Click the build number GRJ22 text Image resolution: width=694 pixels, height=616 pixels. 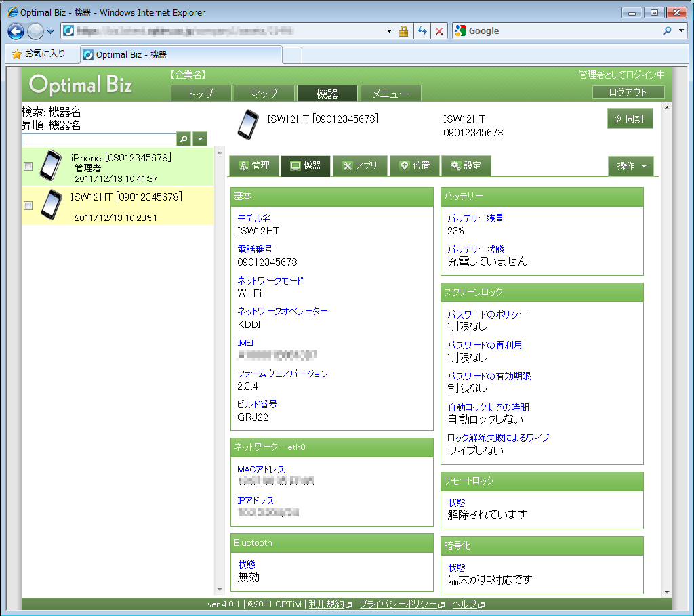coord(253,417)
